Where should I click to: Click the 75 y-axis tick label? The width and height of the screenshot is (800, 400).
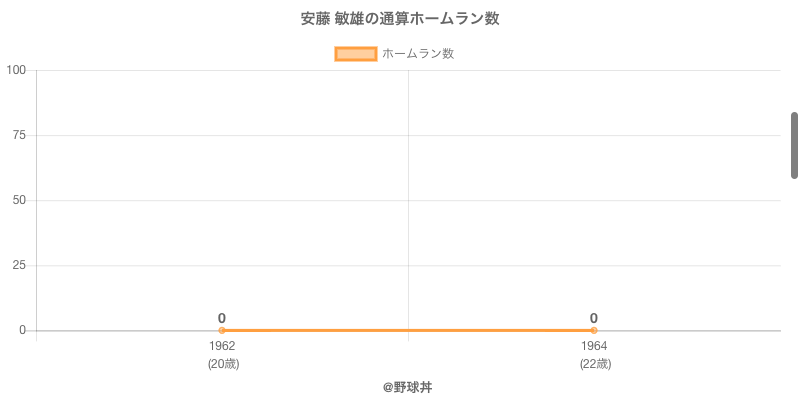19,135
